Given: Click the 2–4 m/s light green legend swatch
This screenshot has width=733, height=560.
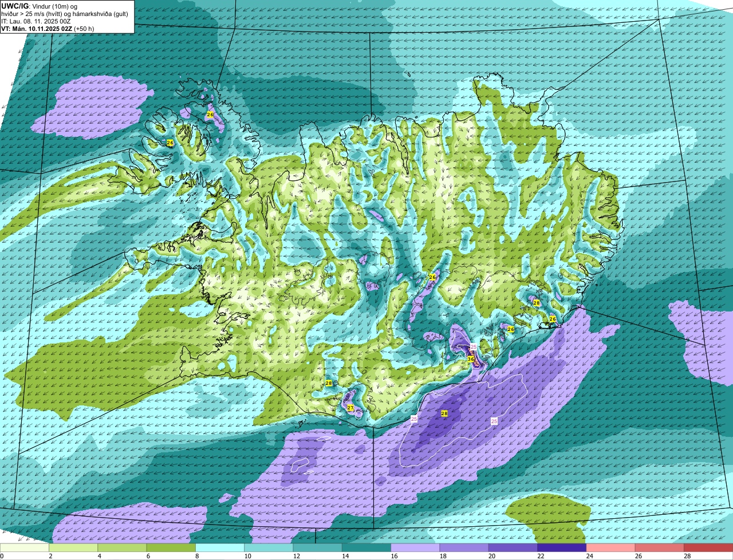Looking at the screenshot, I should (x=74, y=548).
